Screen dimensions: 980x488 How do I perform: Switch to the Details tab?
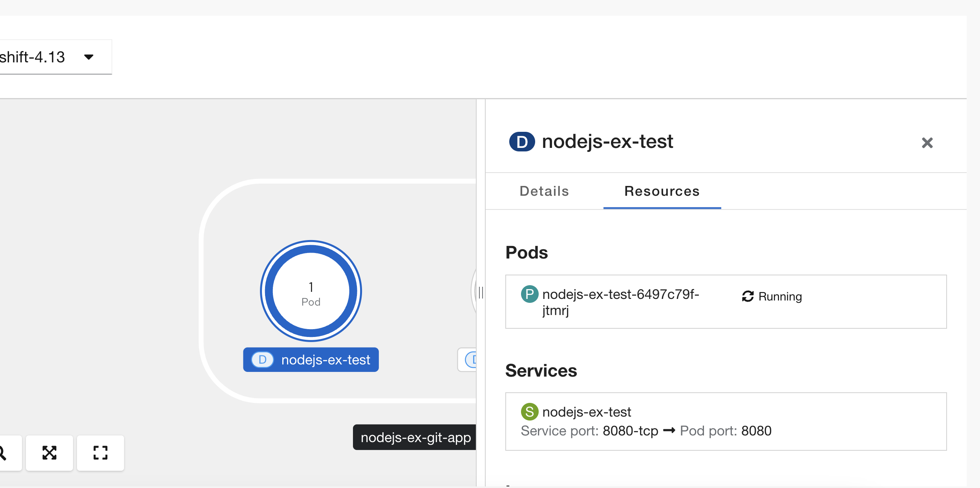point(544,191)
